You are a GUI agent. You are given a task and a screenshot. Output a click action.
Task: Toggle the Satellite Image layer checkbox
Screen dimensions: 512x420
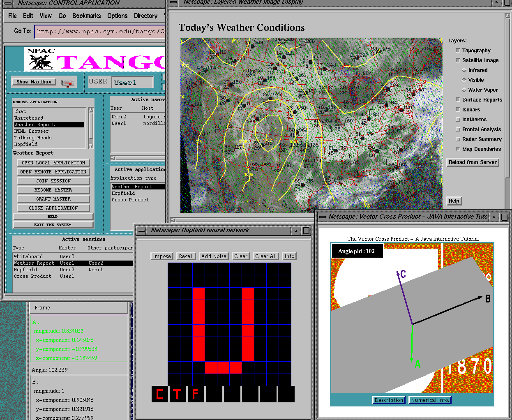tap(458, 60)
